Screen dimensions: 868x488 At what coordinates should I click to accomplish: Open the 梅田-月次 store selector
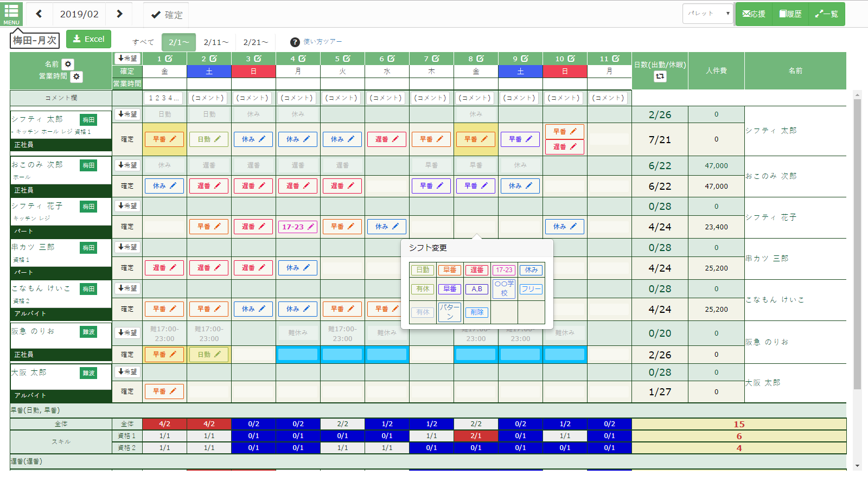[35, 40]
